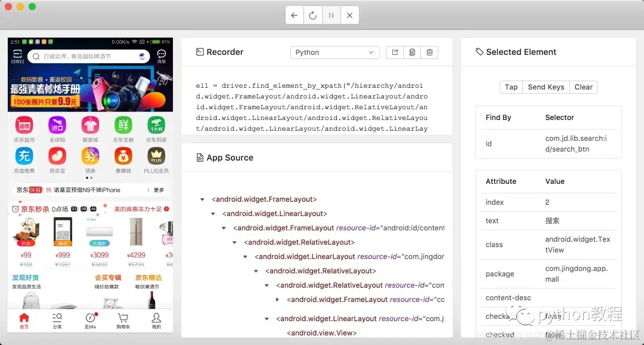
Task: Click the 美的疯惠冻力十足 link
Action: [141, 209]
